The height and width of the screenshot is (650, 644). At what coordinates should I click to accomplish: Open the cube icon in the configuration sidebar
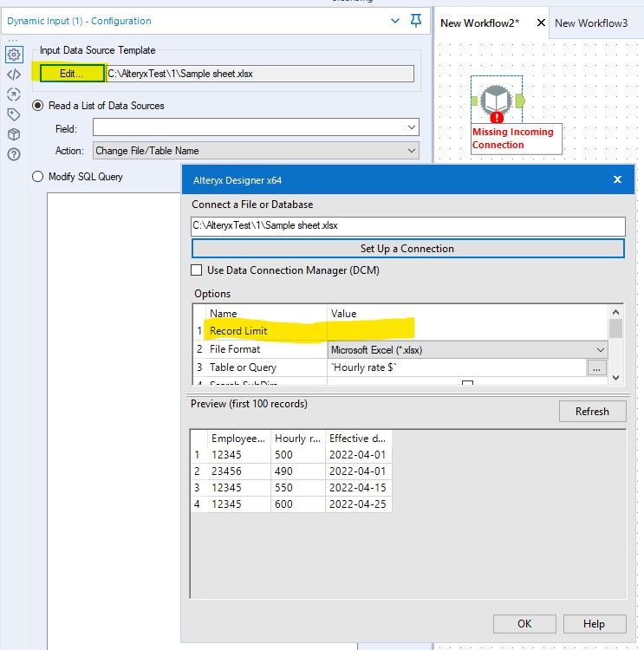coord(14,134)
